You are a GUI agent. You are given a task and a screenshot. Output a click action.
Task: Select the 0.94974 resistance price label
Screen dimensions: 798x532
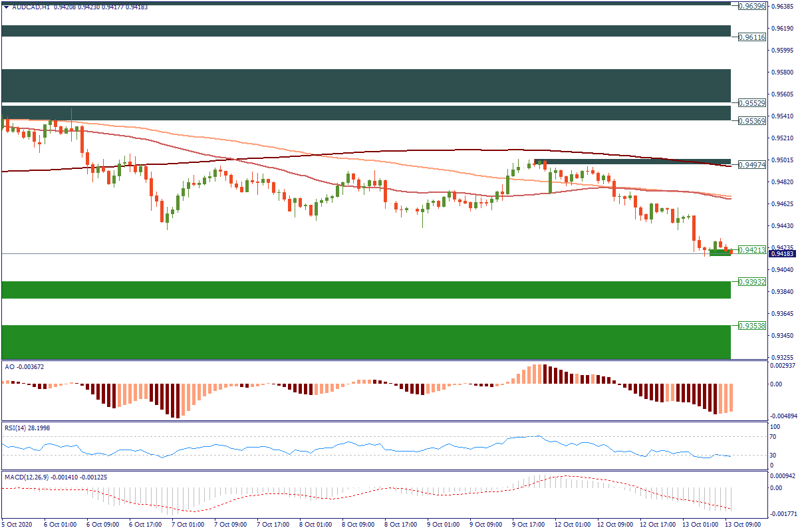pyautogui.click(x=752, y=166)
